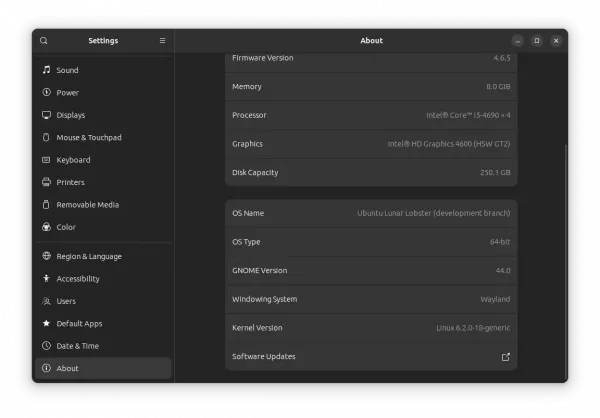Click the Accessibility person icon
The width and height of the screenshot is (600, 418).
(46, 278)
